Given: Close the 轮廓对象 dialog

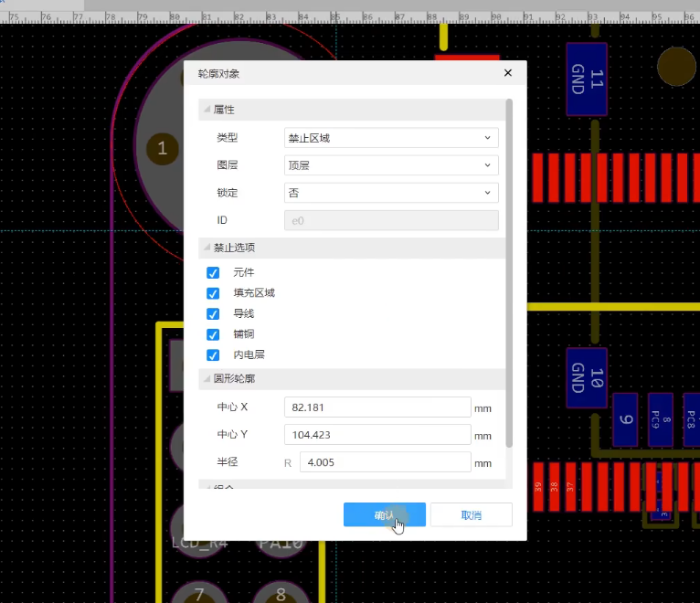Looking at the screenshot, I should (507, 73).
